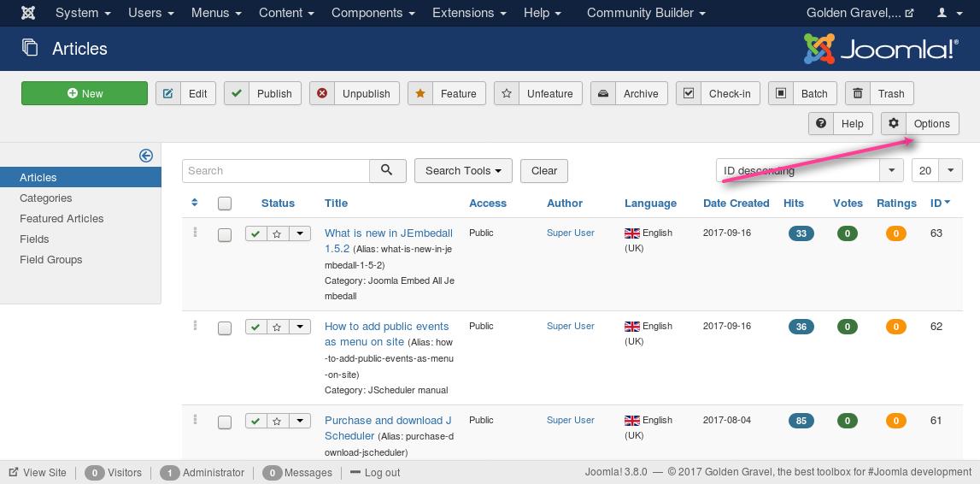This screenshot has height=484, width=980.
Task: Sort table by Hits column
Action: tap(793, 203)
